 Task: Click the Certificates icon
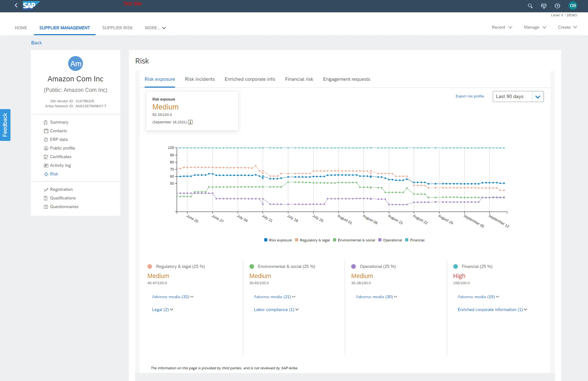(46, 157)
